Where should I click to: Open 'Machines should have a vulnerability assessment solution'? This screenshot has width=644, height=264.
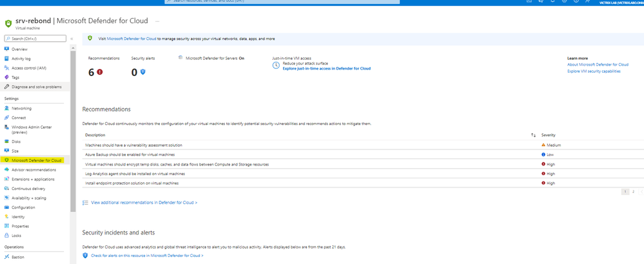[x=133, y=145]
